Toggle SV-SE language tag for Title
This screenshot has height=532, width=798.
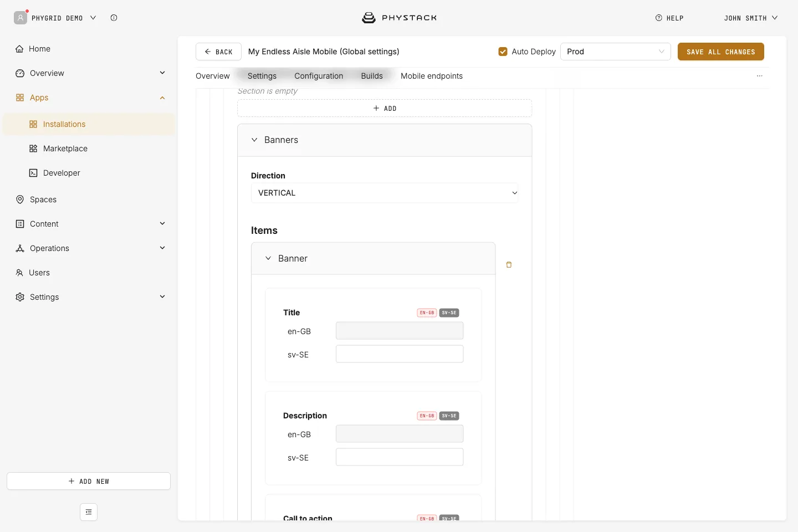pos(449,313)
